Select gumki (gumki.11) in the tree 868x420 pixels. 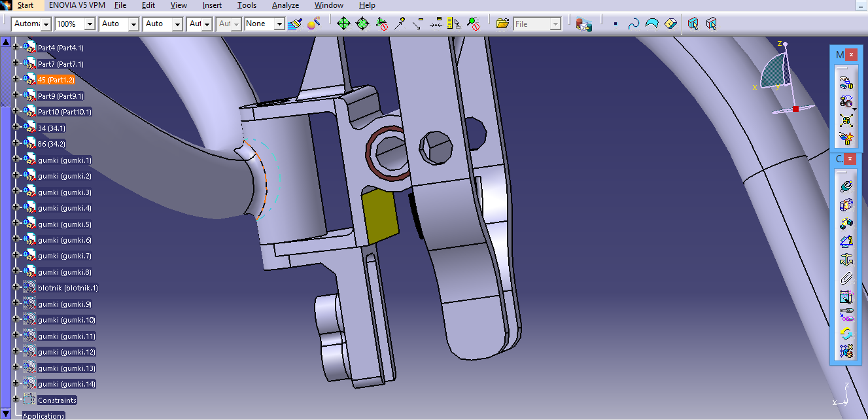(67, 336)
